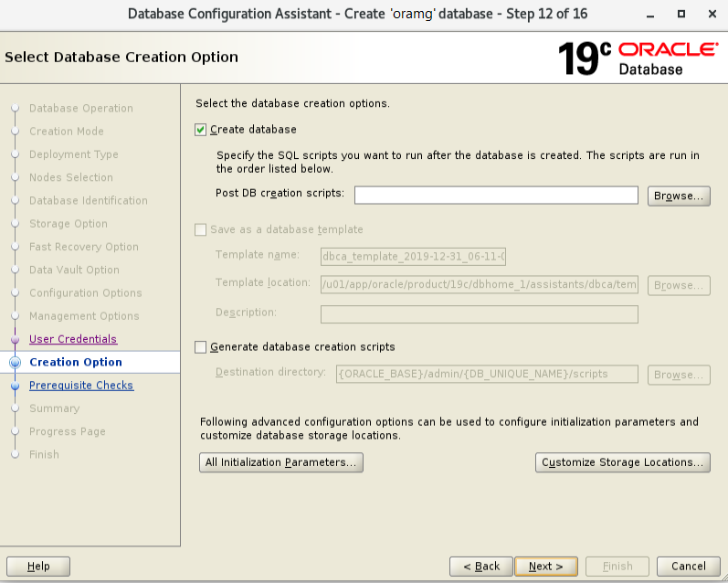The height and width of the screenshot is (583, 728).
Task: Click the Template location field
Action: click(x=480, y=284)
